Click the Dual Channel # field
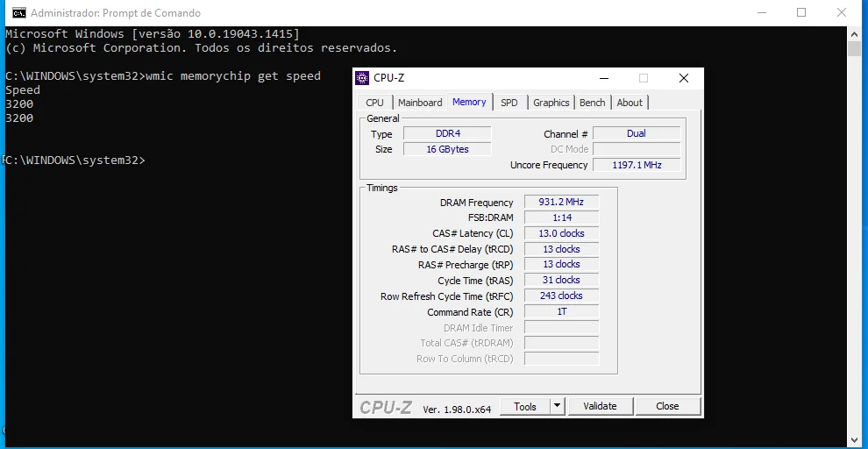 tap(637, 133)
